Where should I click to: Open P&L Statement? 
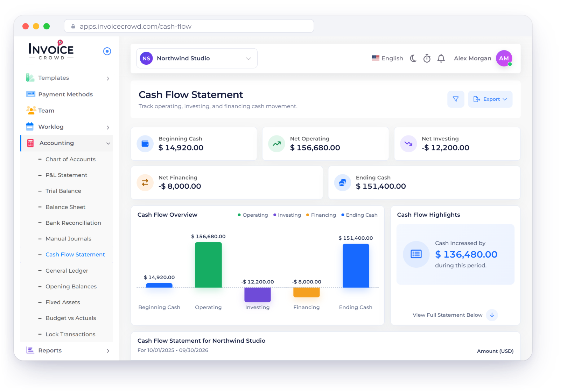pos(66,175)
